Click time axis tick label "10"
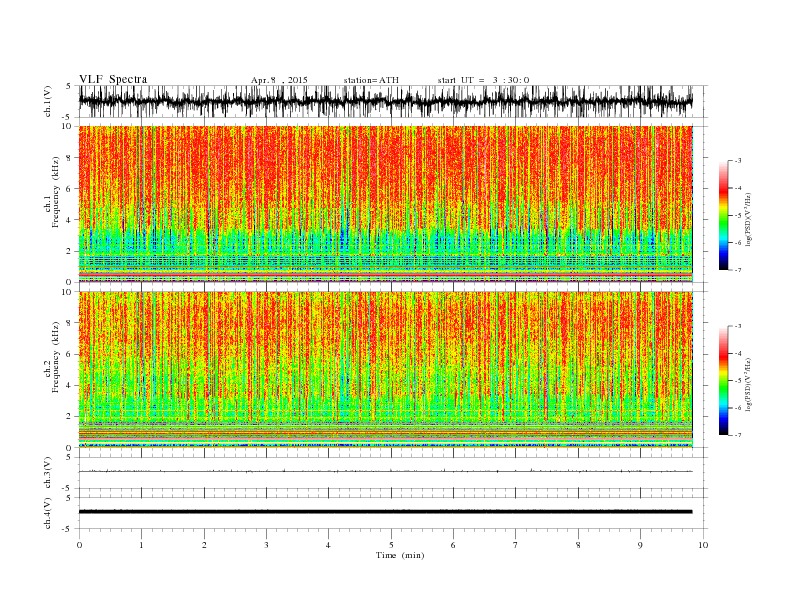The height and width of the screenshot is (612, 792). 703,545
